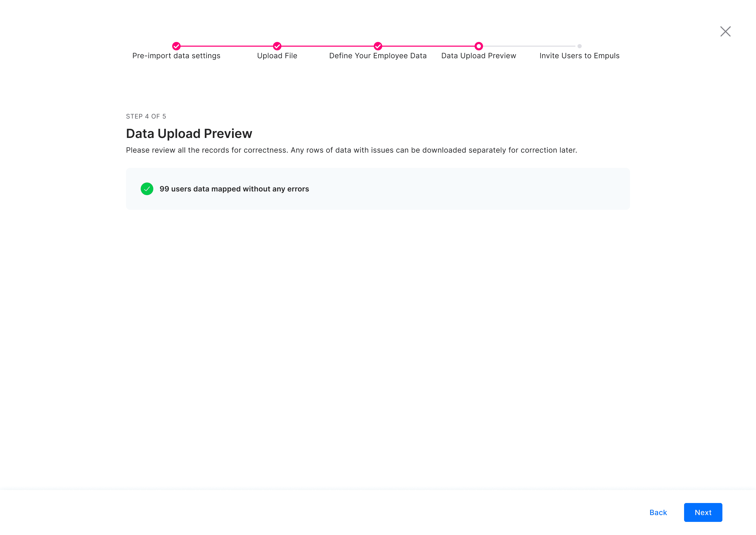Go Back to the previous step
This screenshot has width=756, height=535.
click(x=658, y=512)
